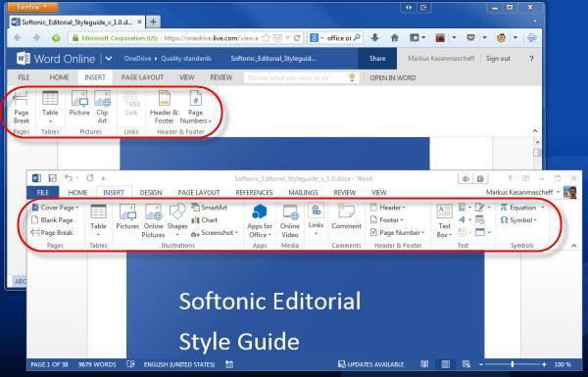Open Online Pictures in desktop Word
588x377 pixels.
coord(154,220)
